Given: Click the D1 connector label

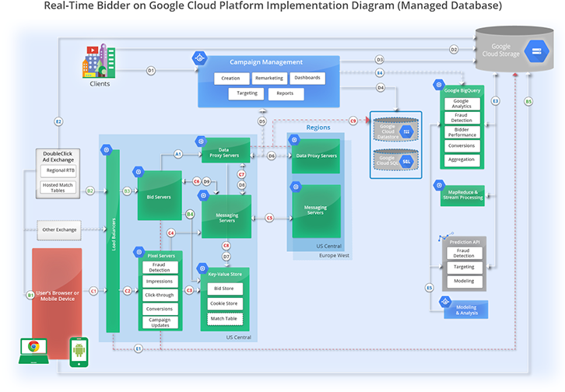Looking at the screenshot, I should click(151, 71).
